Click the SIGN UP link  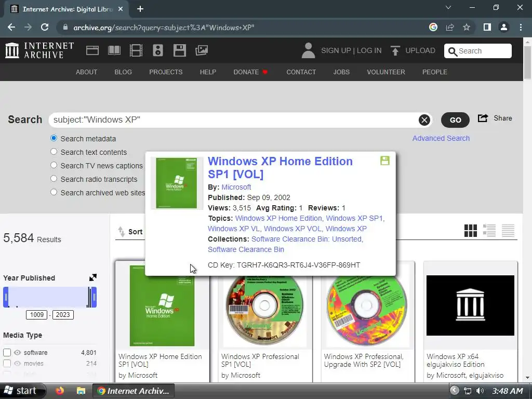[x=336, y=50]
